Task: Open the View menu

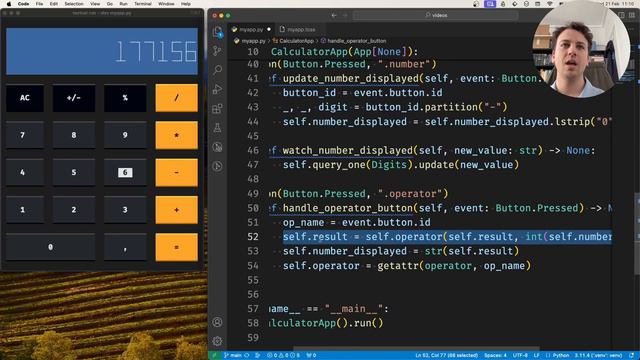Action: click(95, 4)
